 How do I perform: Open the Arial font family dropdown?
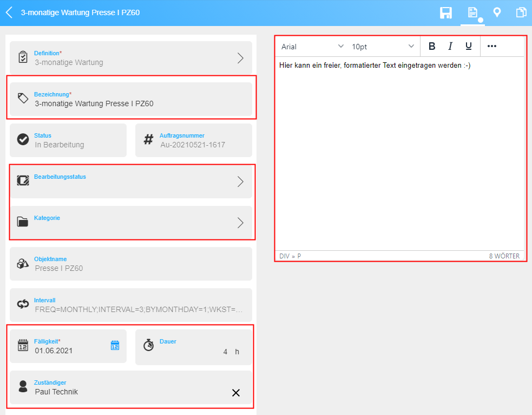pyautogui.click(x=312, y=47)
